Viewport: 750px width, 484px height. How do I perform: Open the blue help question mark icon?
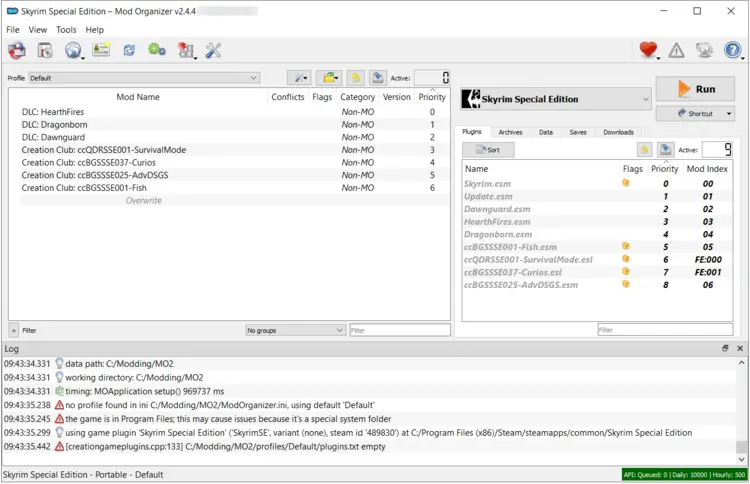tap(733, 50)
